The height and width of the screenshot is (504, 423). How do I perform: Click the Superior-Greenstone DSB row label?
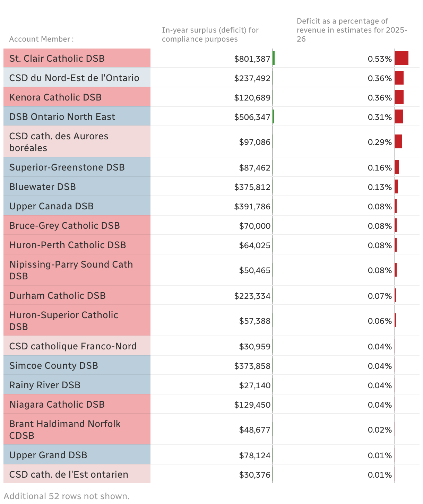pyautogui.click(x=67, y=167)
